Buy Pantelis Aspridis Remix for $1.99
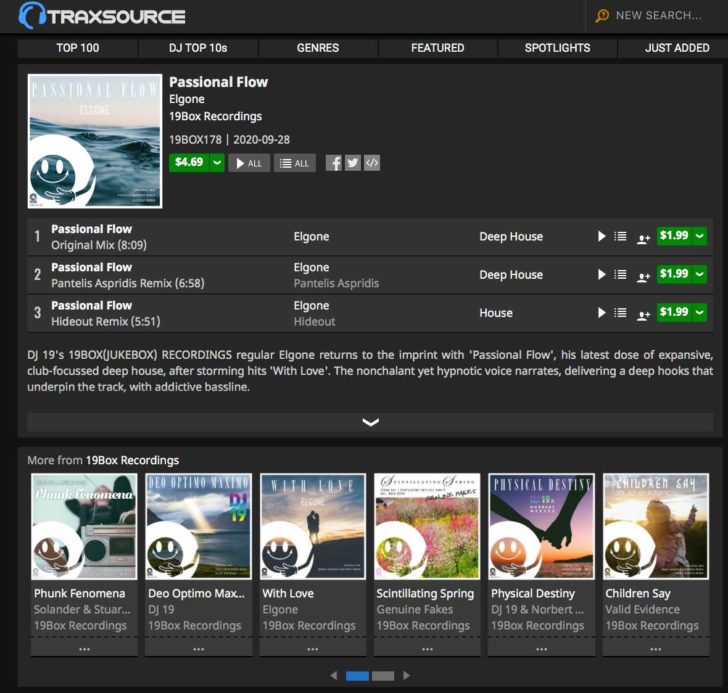This screenshot has width=728, height=693. click(x=674, y=274)
